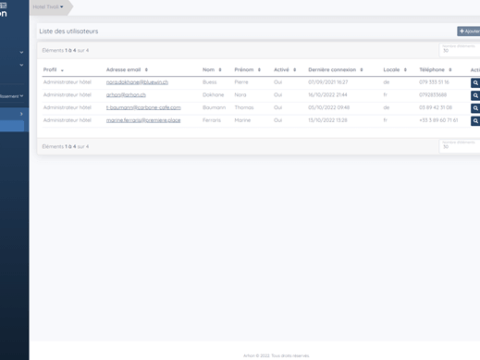View details of user Ferraris Marine
This screenshot has height=360, width=480.
475,121
